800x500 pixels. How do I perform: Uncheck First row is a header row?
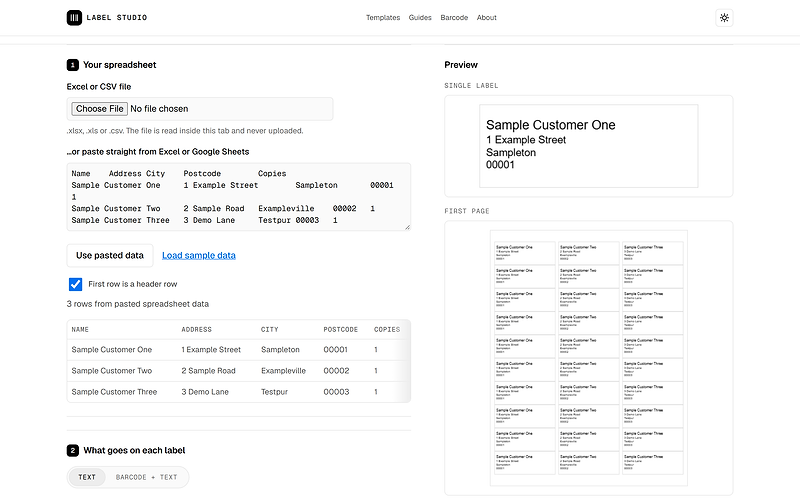point(75,284)
